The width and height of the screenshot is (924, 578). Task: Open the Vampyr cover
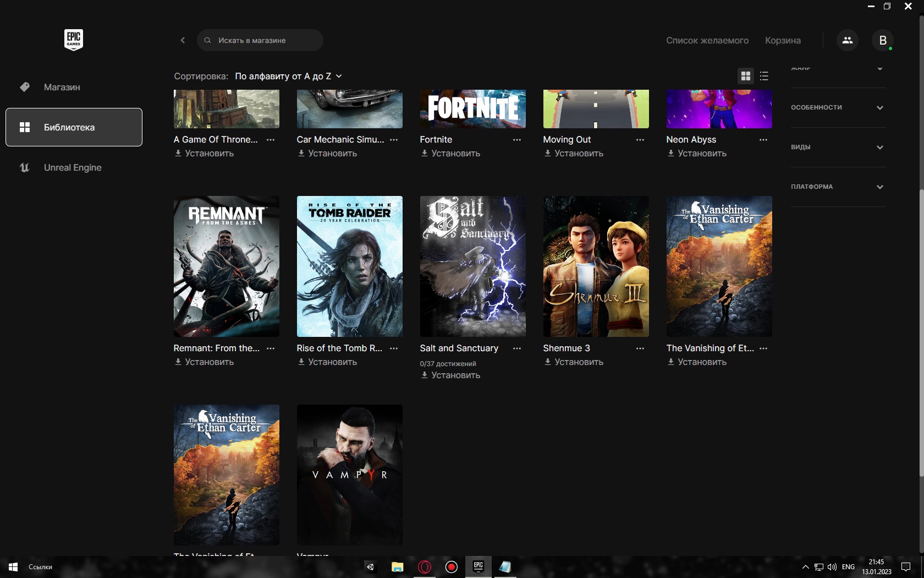tap(350, 475)
